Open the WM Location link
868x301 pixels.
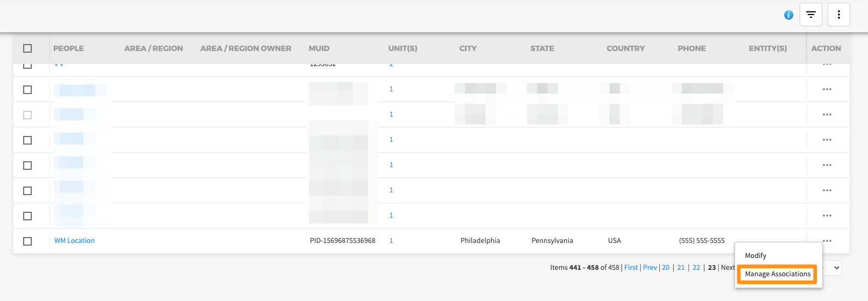pyautogui.click(x=74, y=241)
